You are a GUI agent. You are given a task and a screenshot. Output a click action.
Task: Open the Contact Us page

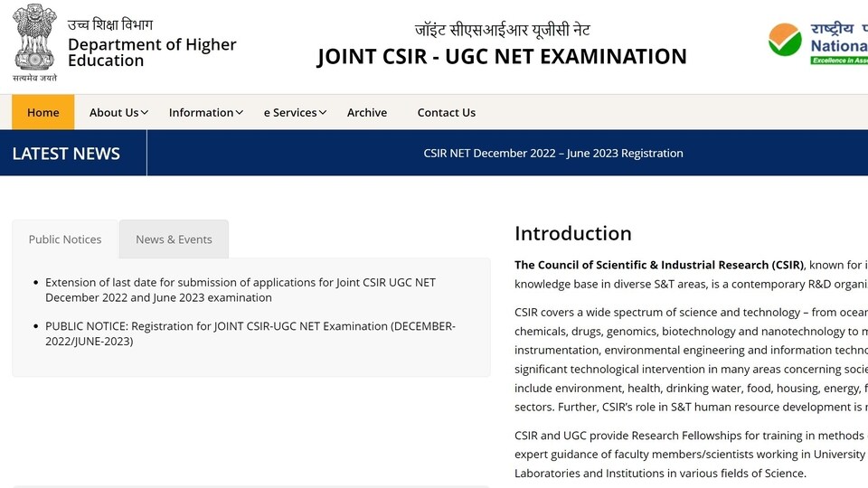(446, 112)
